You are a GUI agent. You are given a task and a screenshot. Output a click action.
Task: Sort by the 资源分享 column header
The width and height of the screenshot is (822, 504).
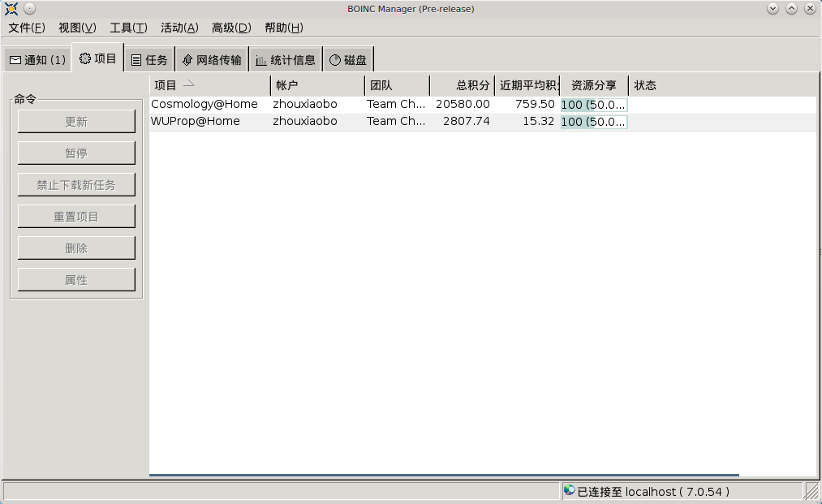pyautogui.click(x=594, y=85)
